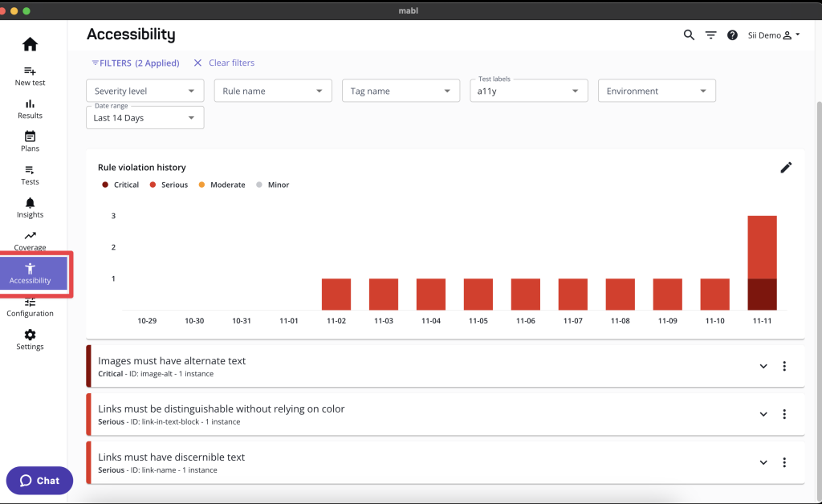Open the Tag name dropdown
Viewport: 822px width, 504px height.
tap(401, 91)
